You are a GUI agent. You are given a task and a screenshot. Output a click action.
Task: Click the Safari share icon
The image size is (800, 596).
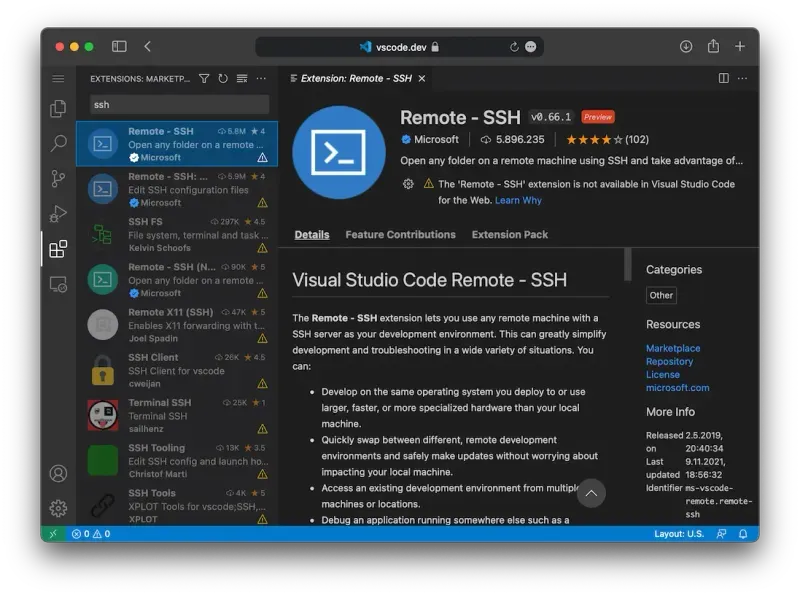tap(713, 46)
